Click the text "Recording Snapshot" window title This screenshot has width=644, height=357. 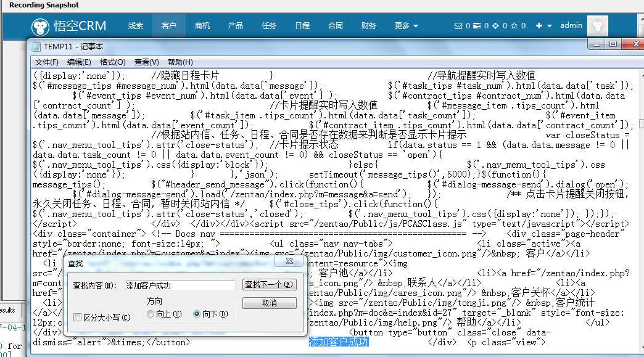[x=44, y=5]
